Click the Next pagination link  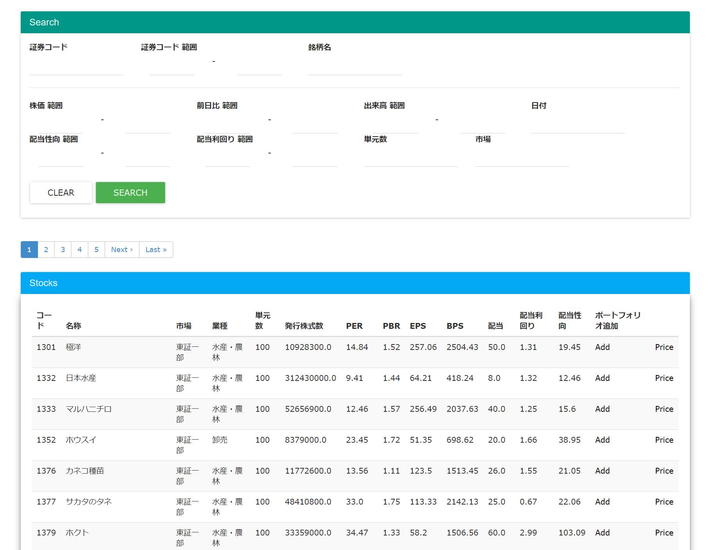tap(122, 250)
